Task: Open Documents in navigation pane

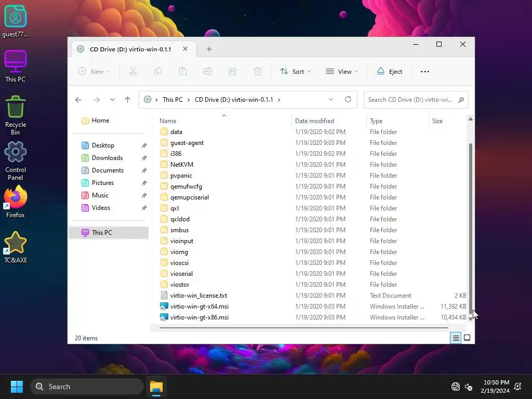Action: [108, 170]
